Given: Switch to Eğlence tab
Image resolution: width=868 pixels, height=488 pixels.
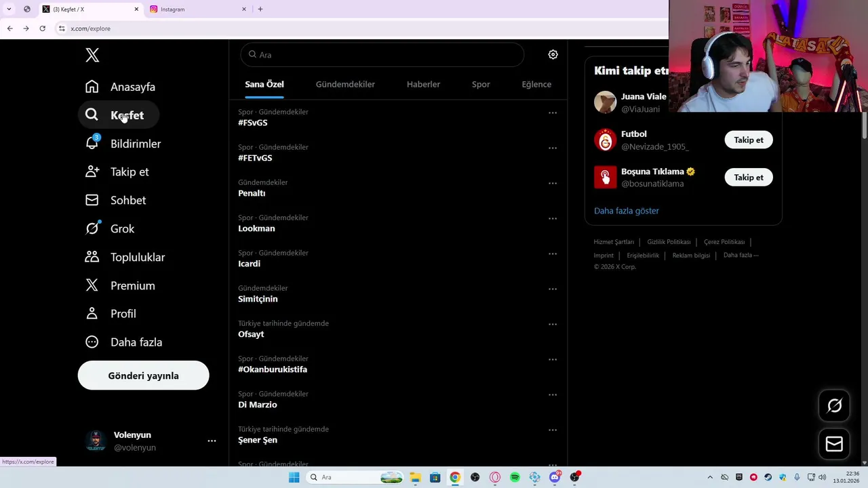Looking at the screenshot, I should click(x=536, y=84).
